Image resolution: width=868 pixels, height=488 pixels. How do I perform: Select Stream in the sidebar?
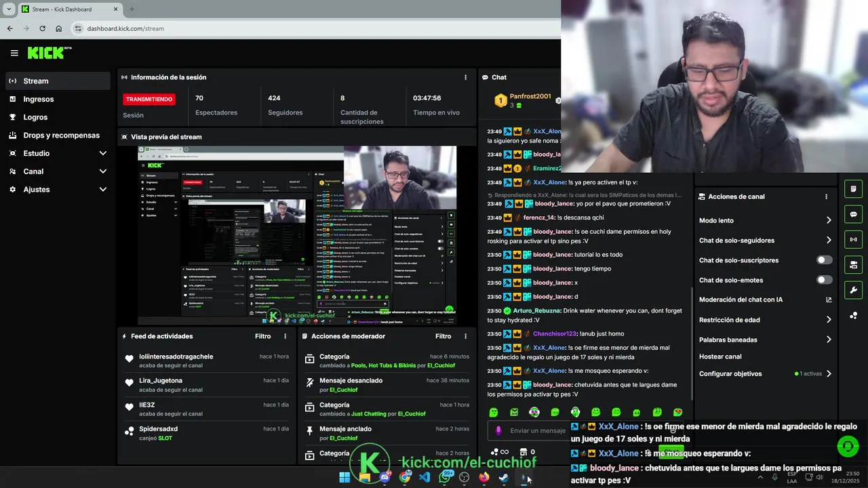pyautogui.click(x=57, y=81)
